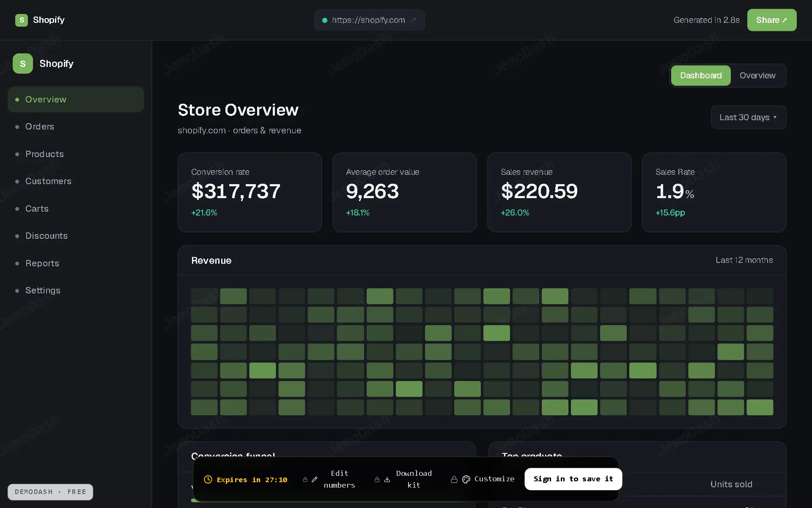Screen dimensions: 812x508
Task: Click the Revenue chart title
Action: click(x=211, y=260)
